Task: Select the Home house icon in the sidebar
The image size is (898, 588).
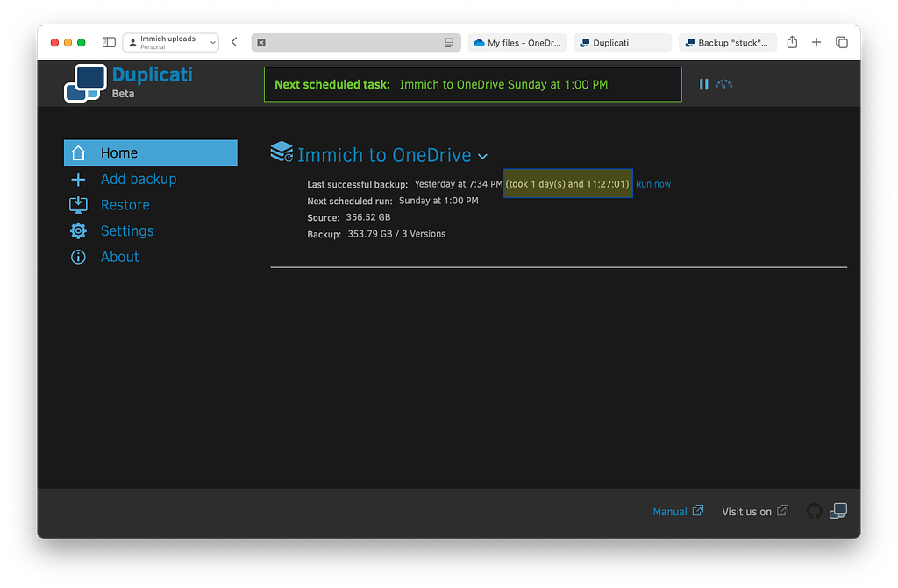Action: tap(80, 152)
